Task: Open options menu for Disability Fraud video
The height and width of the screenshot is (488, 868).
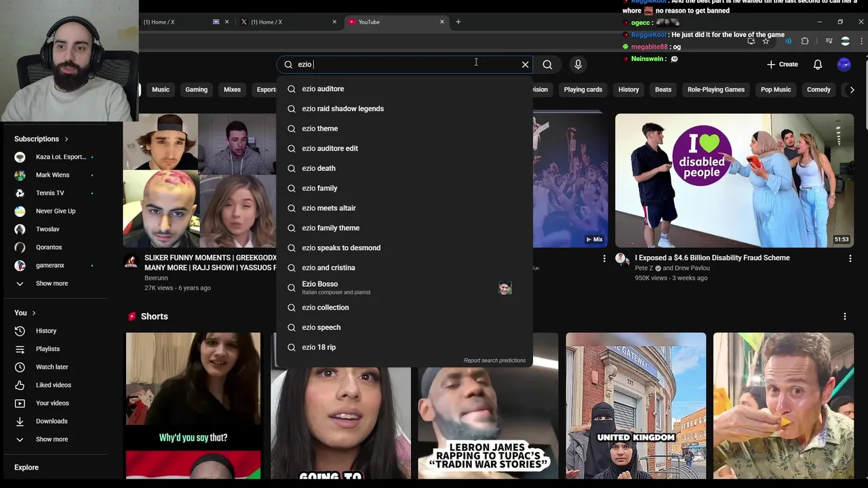Action: coord(850,258)
